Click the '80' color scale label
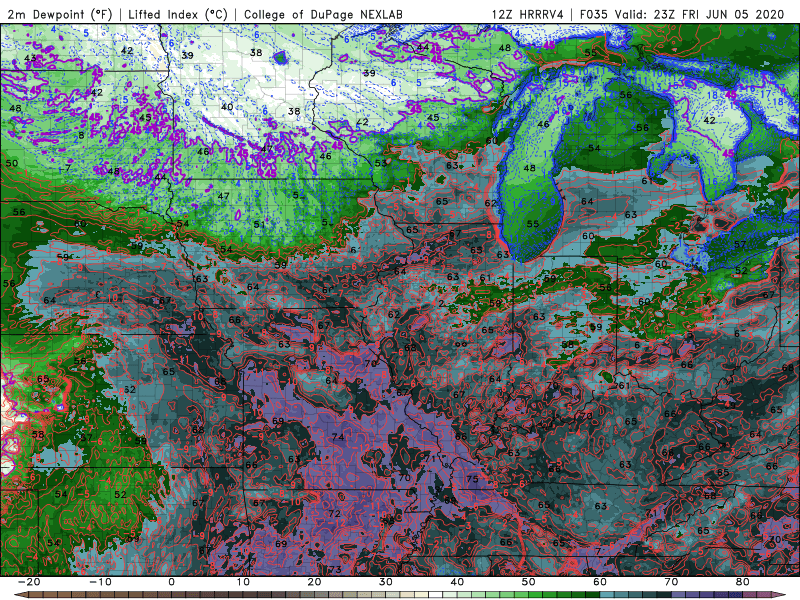 [743, 582]
